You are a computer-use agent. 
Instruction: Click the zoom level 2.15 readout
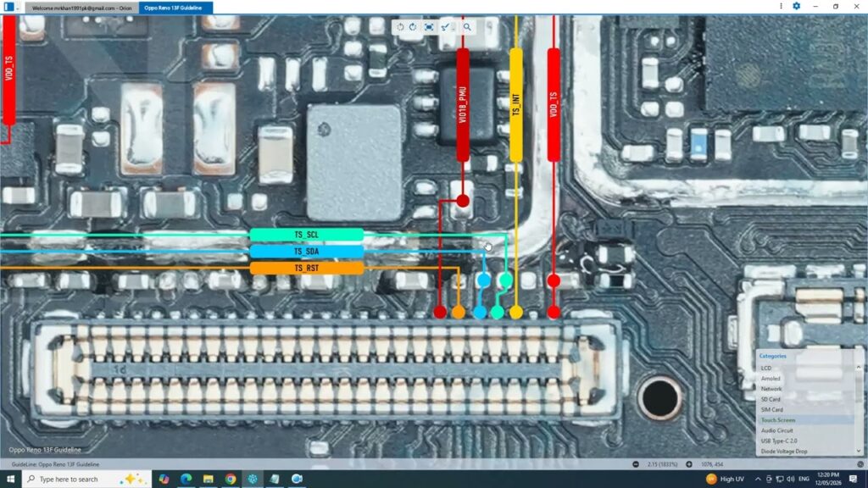tap(662, 465)
